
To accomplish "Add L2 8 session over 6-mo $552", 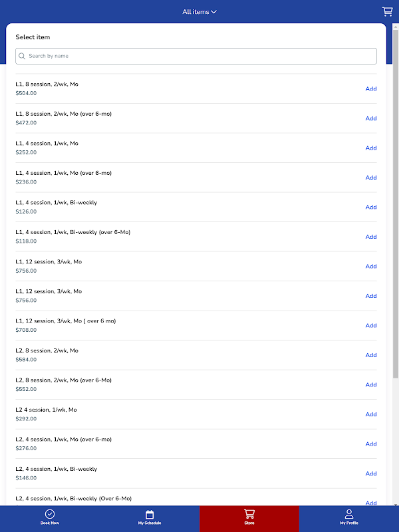I will click(x=371, y=384).
